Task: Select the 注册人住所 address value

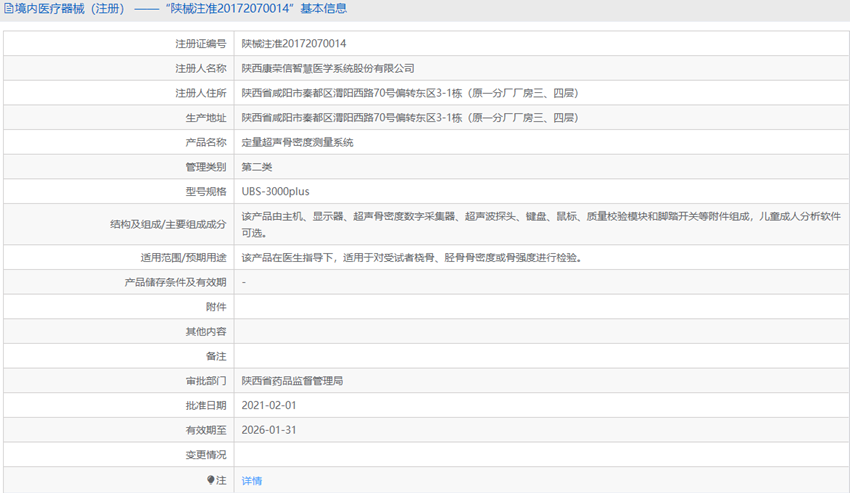Action: (410, 93)
